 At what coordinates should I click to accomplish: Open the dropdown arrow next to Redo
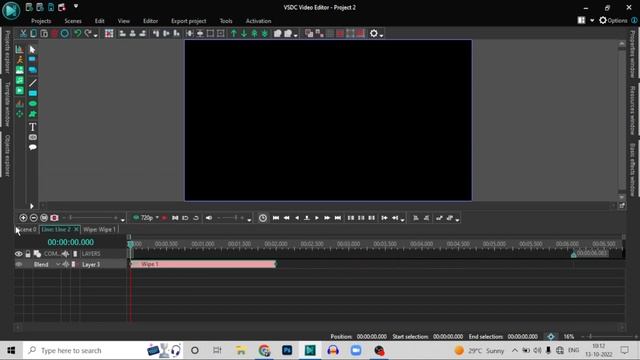(96, 36)
